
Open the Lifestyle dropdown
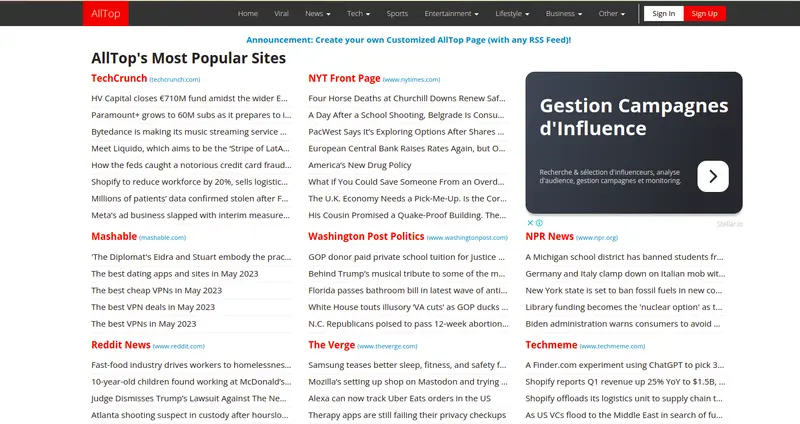tap(512, 14)
